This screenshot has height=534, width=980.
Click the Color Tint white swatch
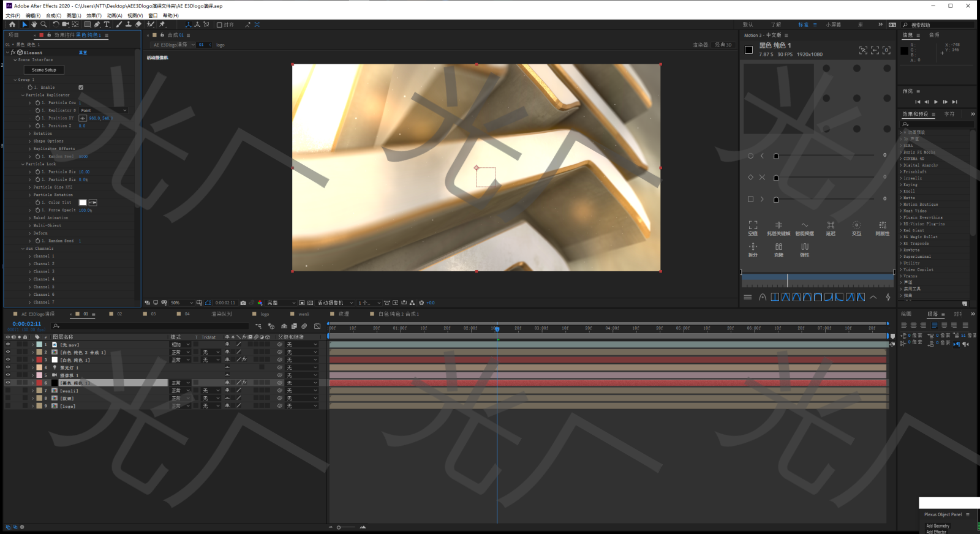tap(83, 203)
